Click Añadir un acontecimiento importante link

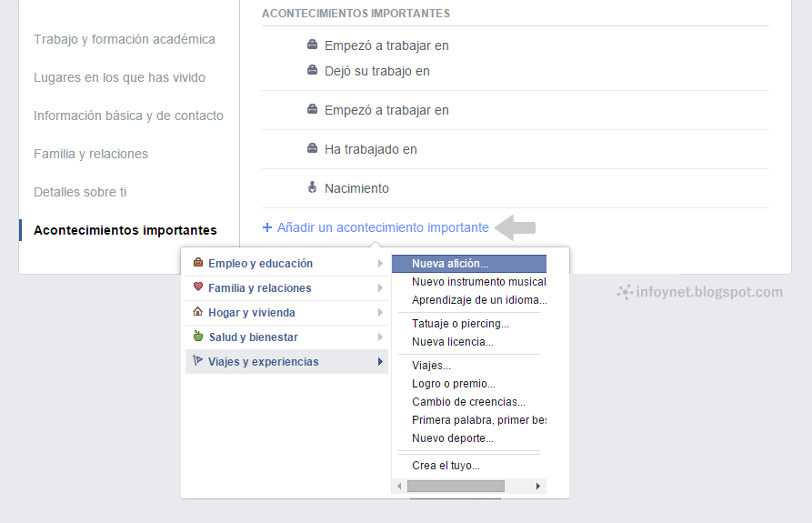tap(383, 227)
